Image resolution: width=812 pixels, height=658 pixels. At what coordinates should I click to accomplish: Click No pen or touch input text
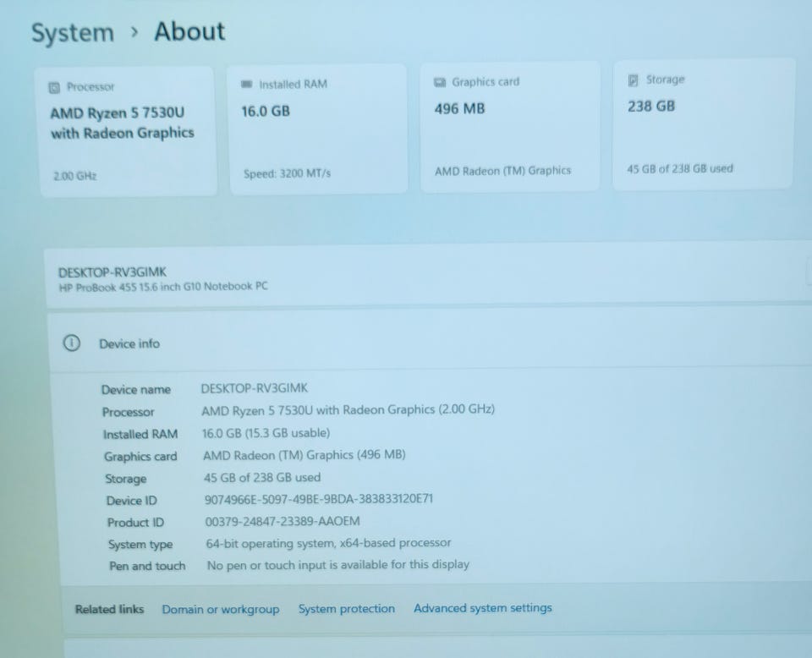pyautogui.click(x=338, y=565)
